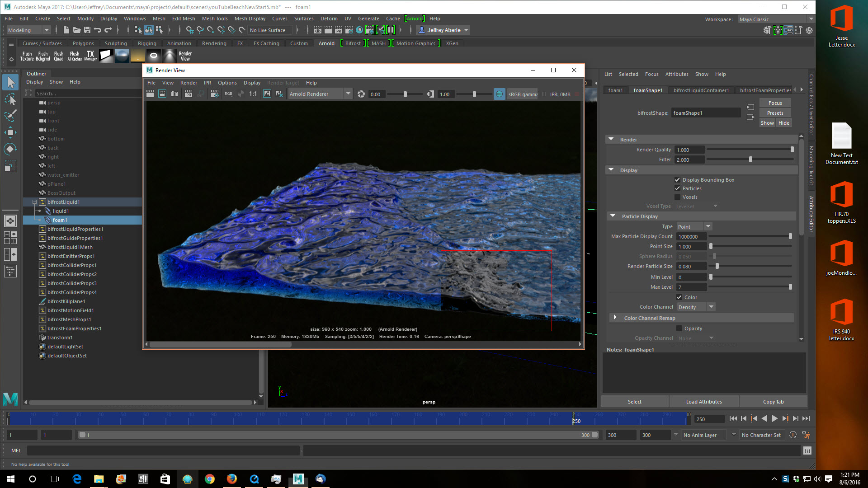The image size is (868, 488).
Task: Click the snapshot camera icon in Render View
Action: click(x=175, y=94)
